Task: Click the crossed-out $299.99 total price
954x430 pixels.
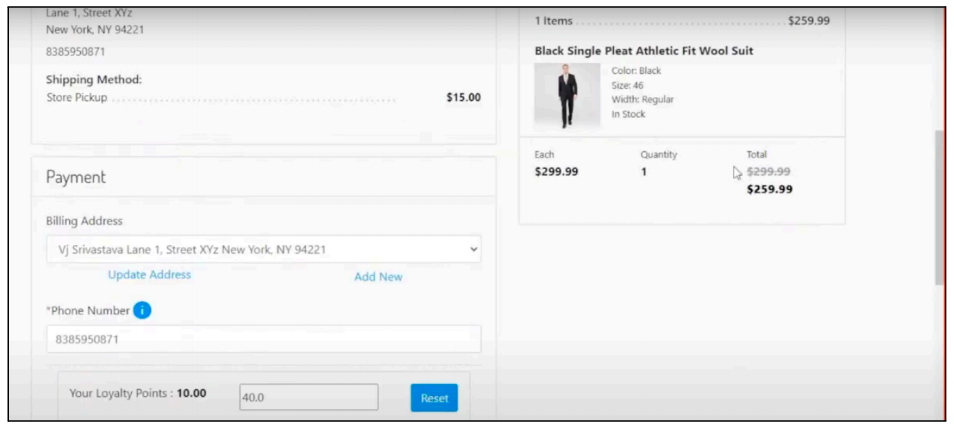Action: [769, 172]
